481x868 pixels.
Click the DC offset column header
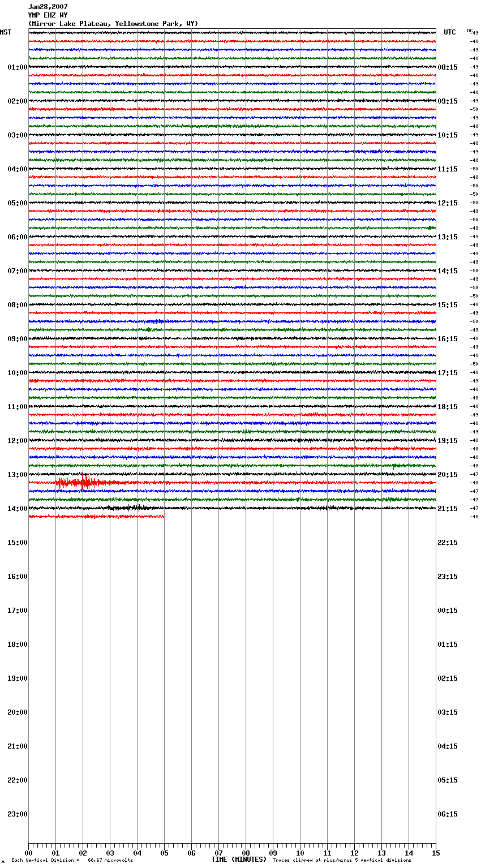pos(470,31)
